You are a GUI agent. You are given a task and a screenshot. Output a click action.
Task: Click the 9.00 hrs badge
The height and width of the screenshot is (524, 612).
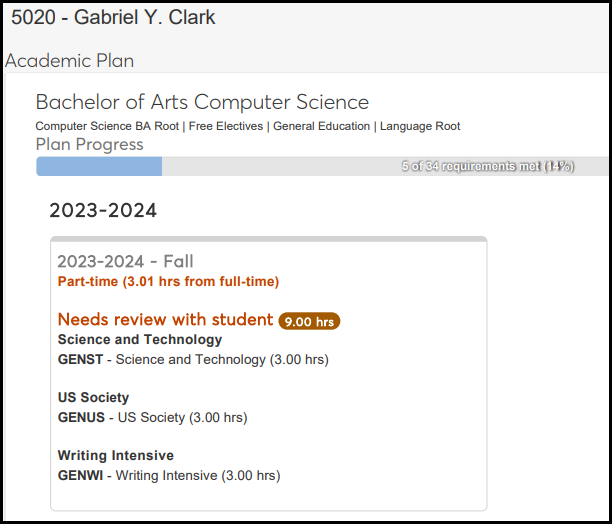coord(310,321)
